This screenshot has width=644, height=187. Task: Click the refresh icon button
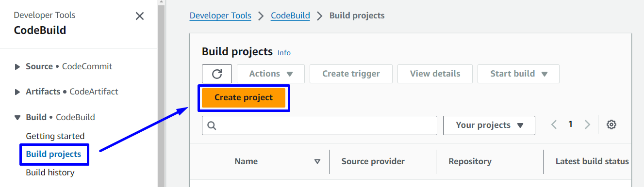coord(217,74)
